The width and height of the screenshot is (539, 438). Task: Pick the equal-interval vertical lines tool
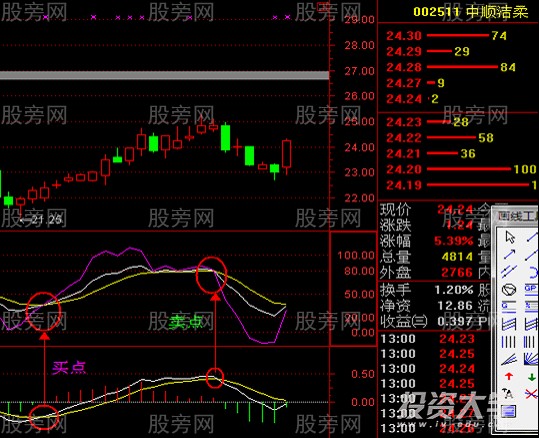coord(509,342)
